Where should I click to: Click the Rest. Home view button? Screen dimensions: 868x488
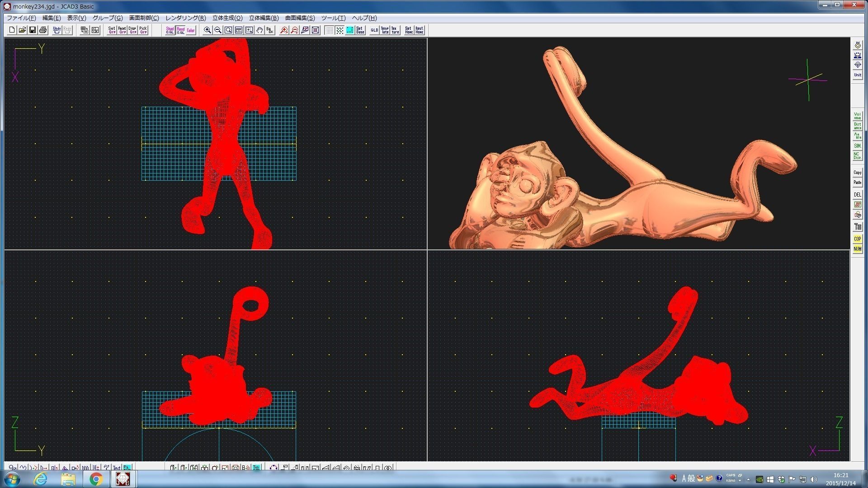pos(420,30)
